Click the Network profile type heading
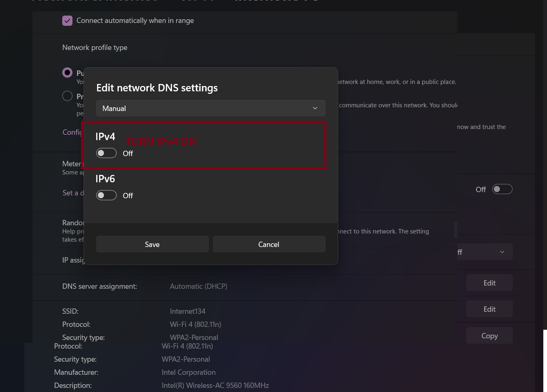Image resolution: width=547 pixels, height=392 pixels. pos(95,48)
